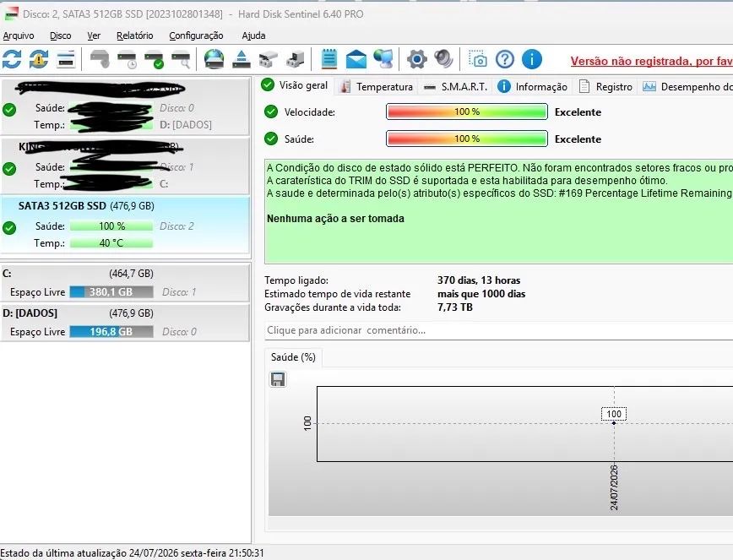Switch to the Desempenho tab
The width and height of the screenshot is (733, 560).
pyautogui.click(x=687, y=87)
